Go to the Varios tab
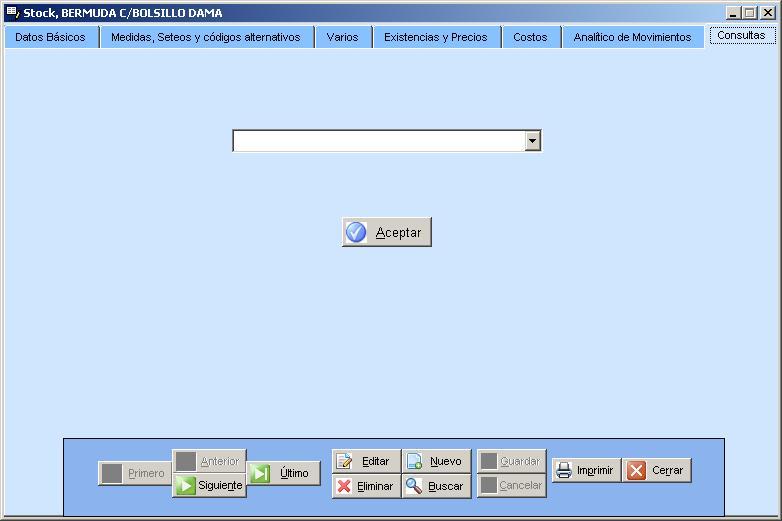The image size is (782, 521). click(342, 37)
